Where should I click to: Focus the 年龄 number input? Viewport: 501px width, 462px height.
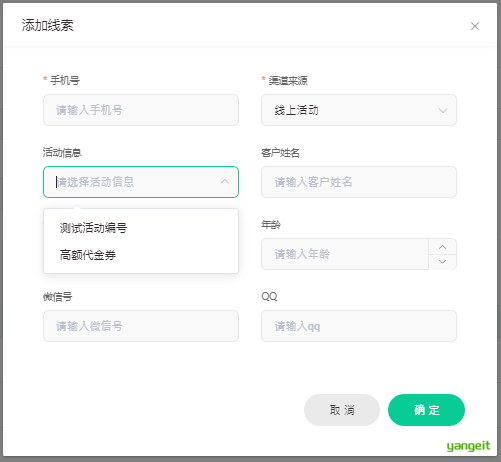point(345,254)
